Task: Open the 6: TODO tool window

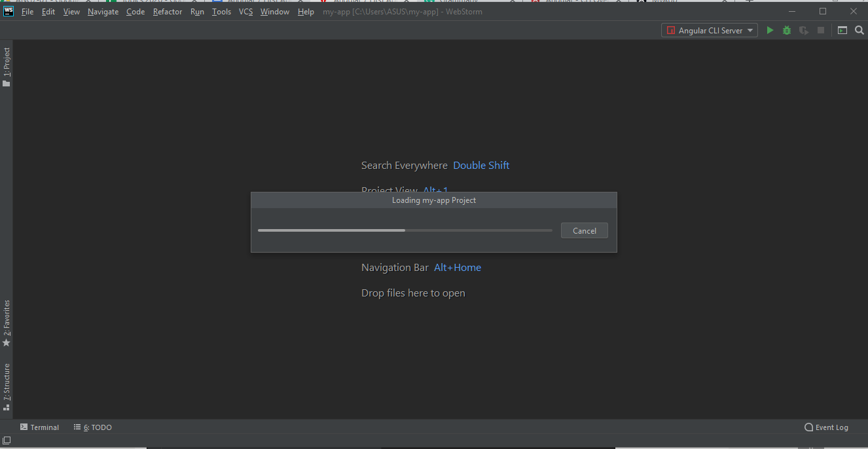Action: click(93, 427)
